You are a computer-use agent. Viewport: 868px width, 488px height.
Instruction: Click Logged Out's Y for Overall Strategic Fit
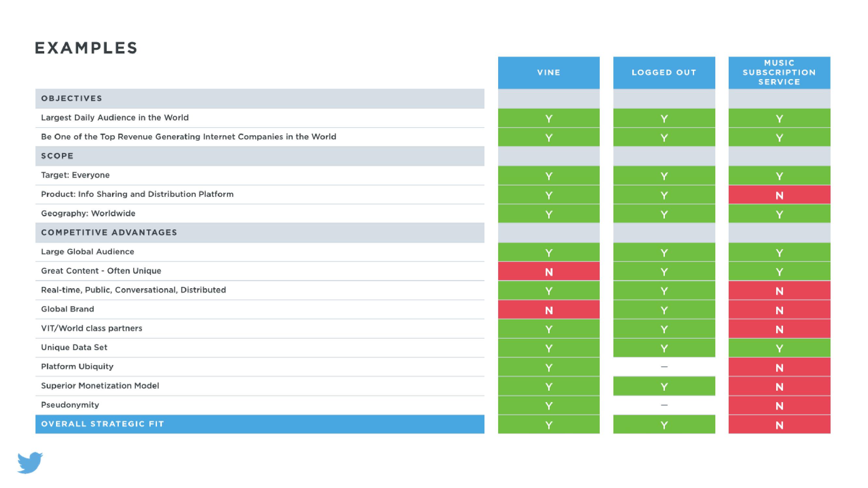664,425
